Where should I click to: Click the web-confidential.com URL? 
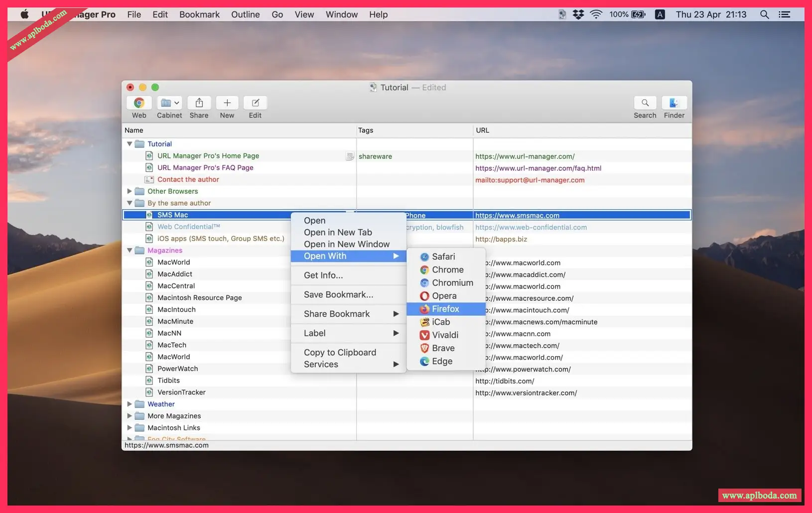tap(531, 227)
